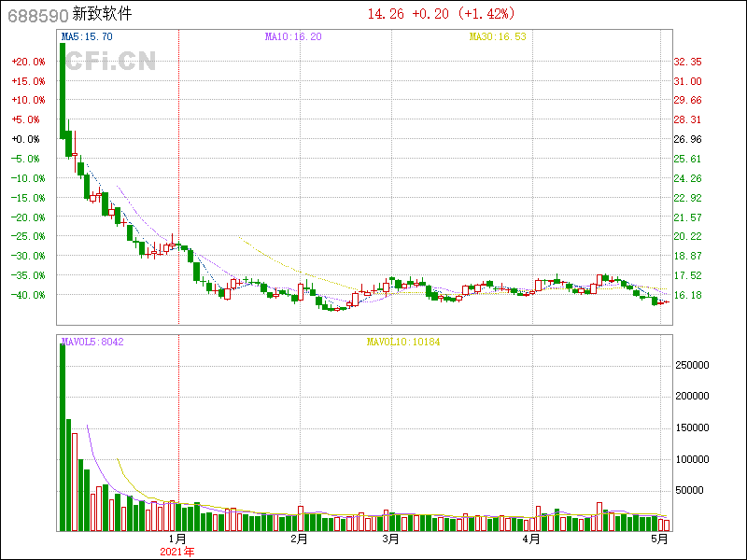The width and height of the screenshot is (747, 560).
Task: Click the 2021年 year label
Action: click(177, 552)
